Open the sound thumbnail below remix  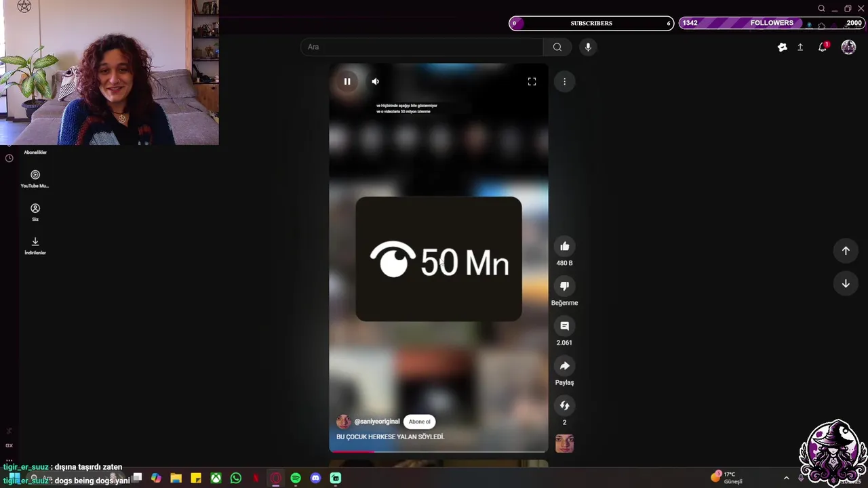pyautogui.click(x=564, y=443)
